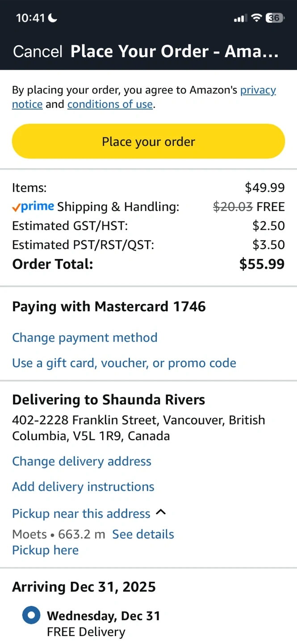Open Amazon's privacy notice link

click(258, 90)
